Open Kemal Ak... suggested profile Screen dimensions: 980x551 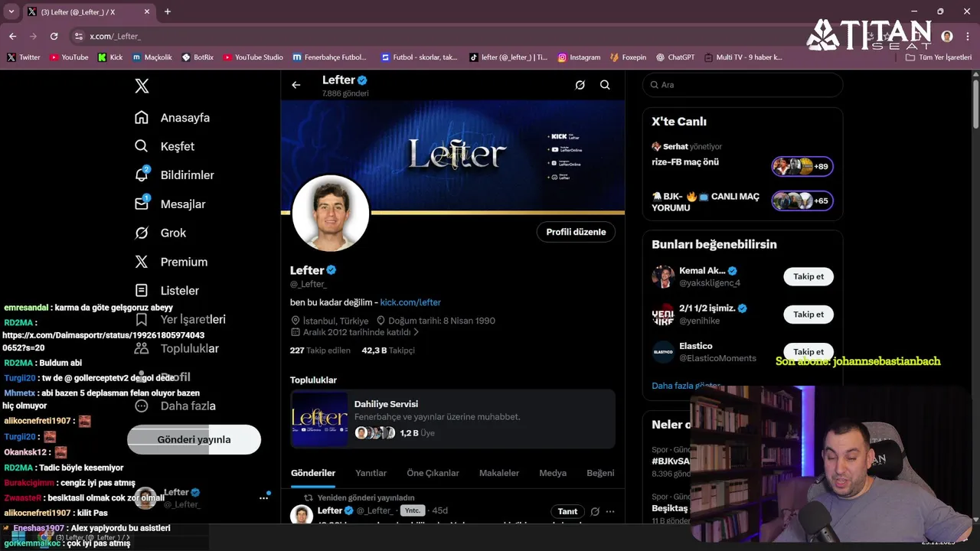(702, 271)
